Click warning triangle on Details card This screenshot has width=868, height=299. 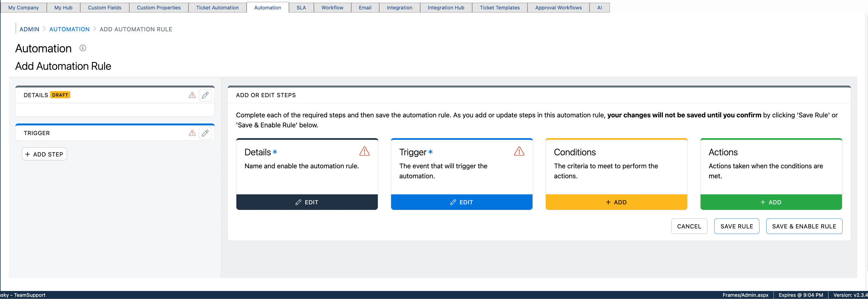click(x=364, y=151)
